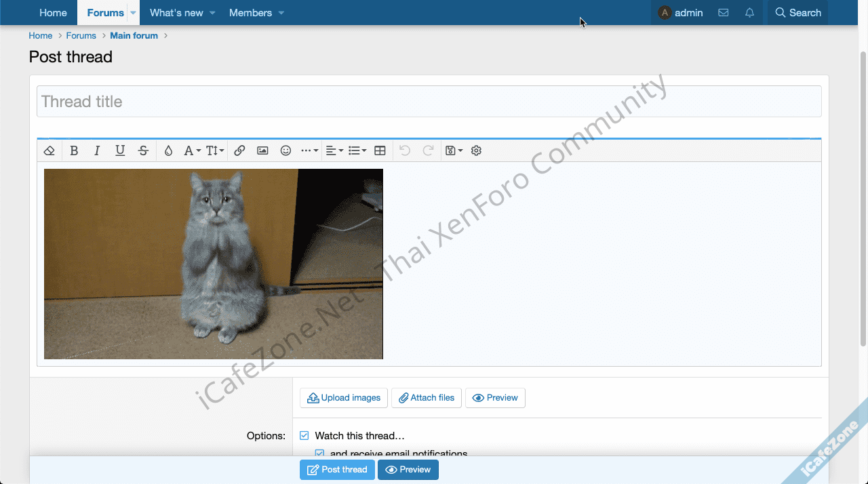Click the Post thread button
868x484 pixels.
337,470
